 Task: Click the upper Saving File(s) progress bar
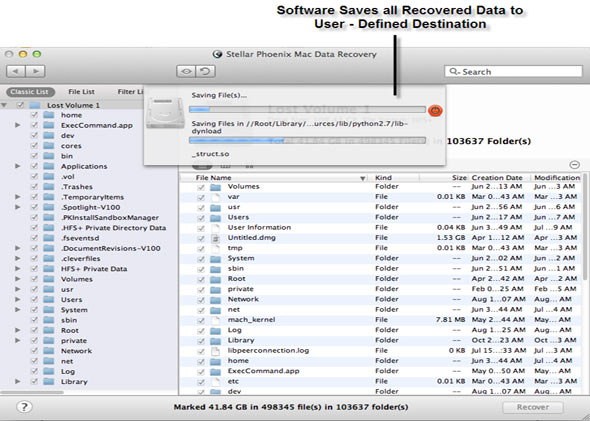(307, 109)
